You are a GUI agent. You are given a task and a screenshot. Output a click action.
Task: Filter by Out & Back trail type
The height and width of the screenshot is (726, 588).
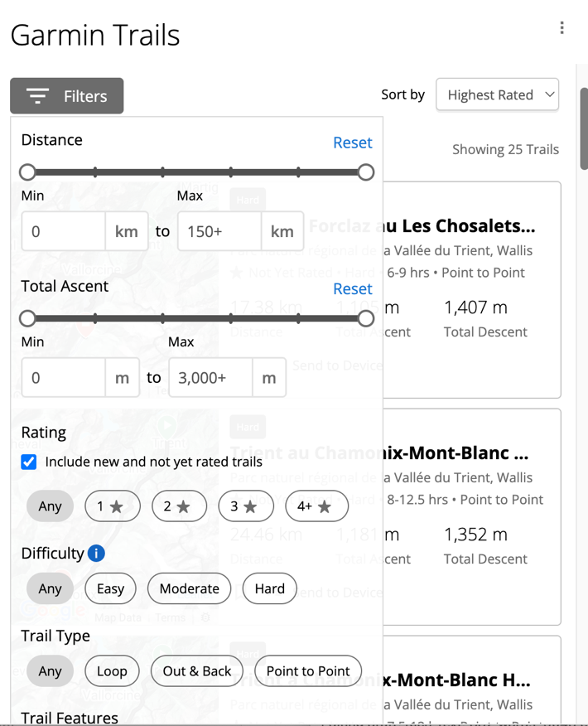196,671
